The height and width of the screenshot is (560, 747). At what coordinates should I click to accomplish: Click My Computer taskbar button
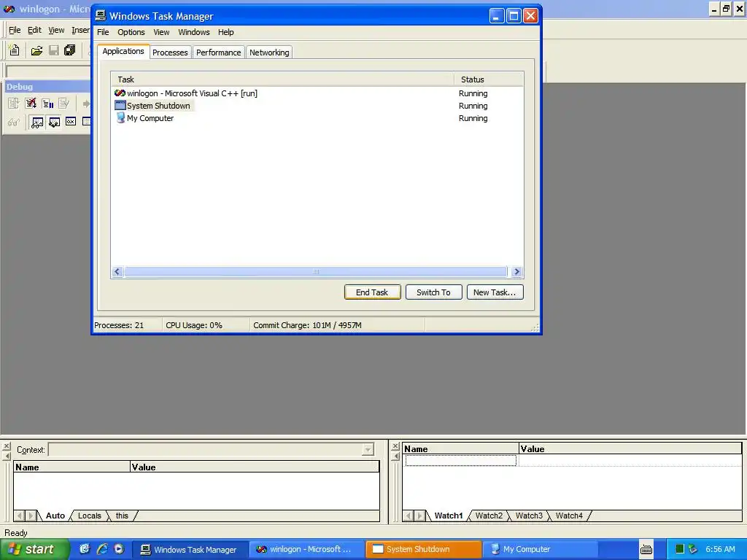click(x=541, y=550)
